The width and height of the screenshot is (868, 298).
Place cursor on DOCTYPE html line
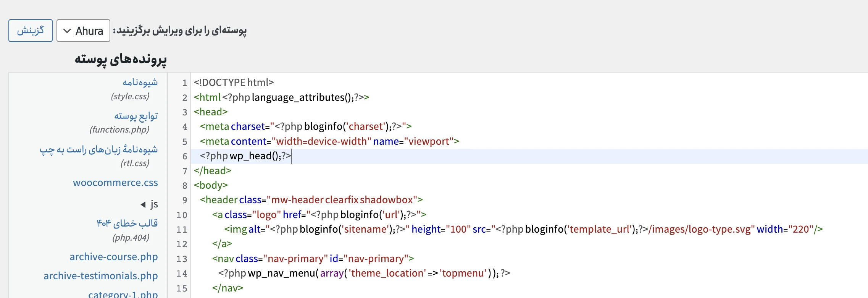click(x=234, y=83)
